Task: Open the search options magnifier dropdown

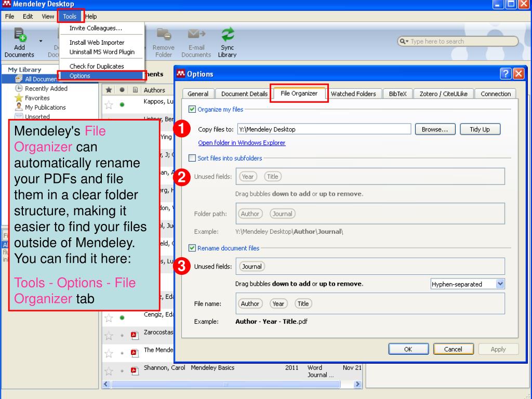Action: (x=404, y=42)
